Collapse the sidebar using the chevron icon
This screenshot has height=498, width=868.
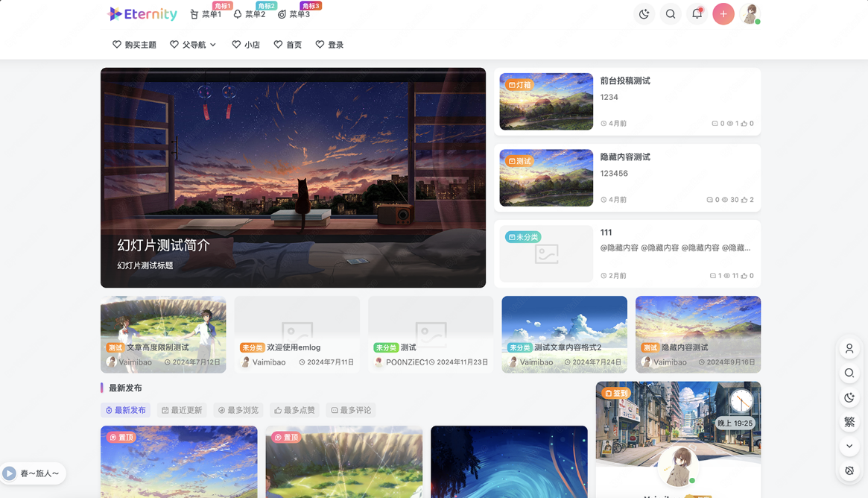point(849,446)
